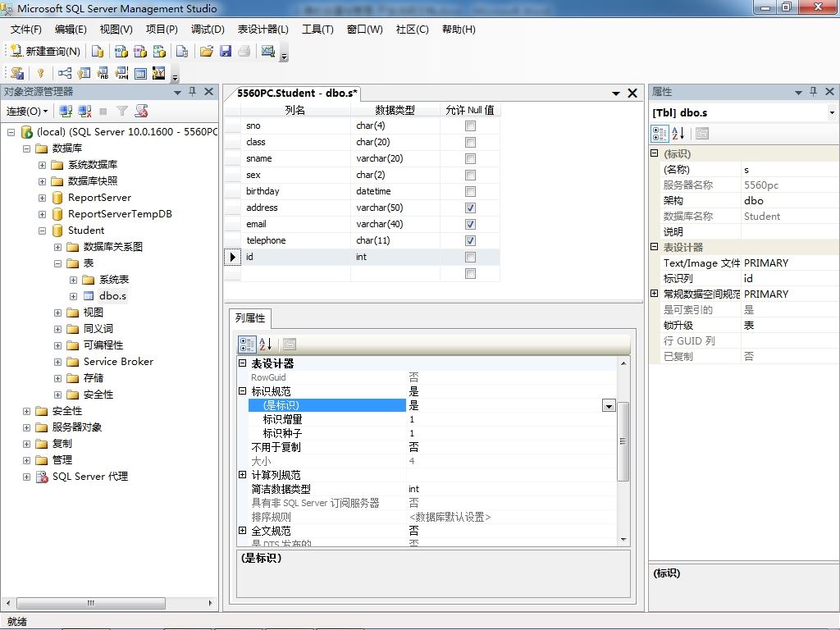Toggle Allow Null checkbox for birthday

[470, 191]
